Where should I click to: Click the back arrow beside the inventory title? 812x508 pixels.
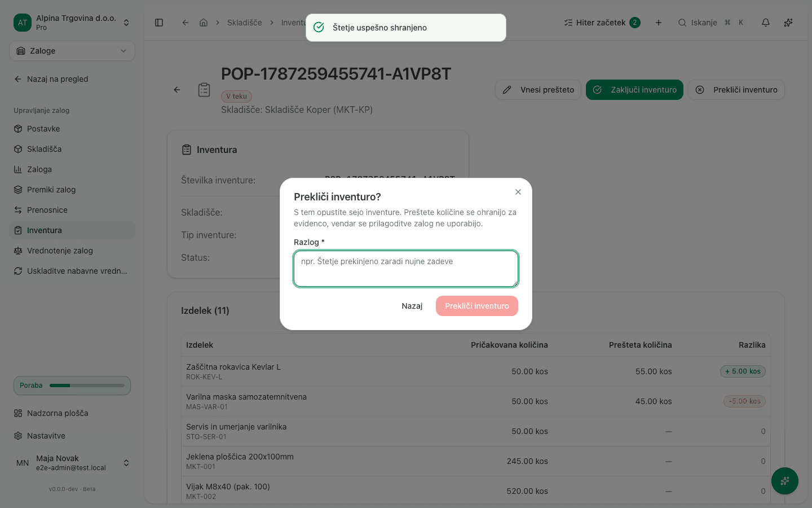(177, 90)
